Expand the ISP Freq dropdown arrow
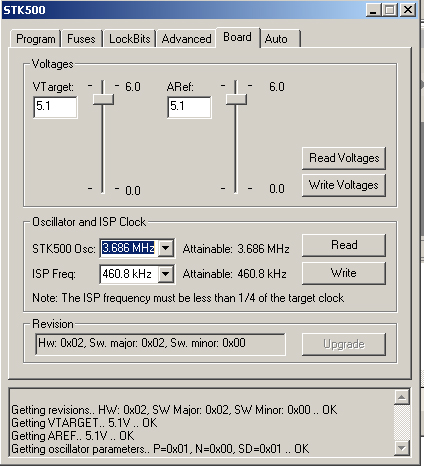The image size is (424, 468). pos(166,274)
